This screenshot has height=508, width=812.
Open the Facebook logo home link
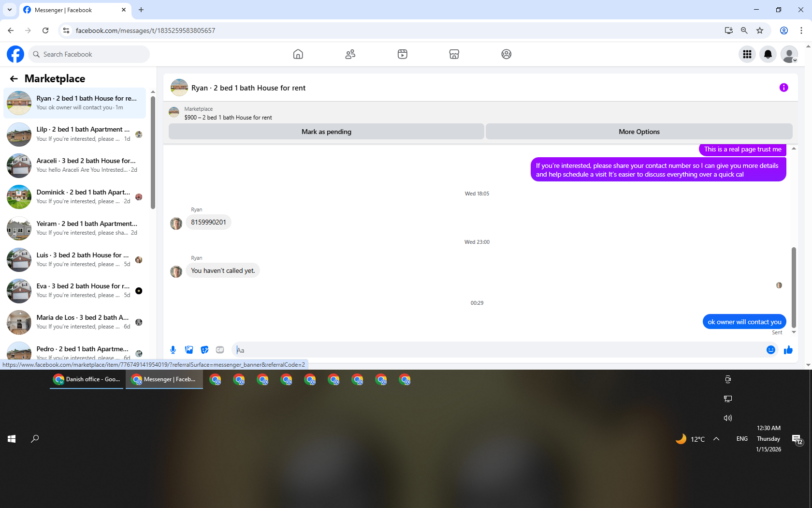[15, 54]
